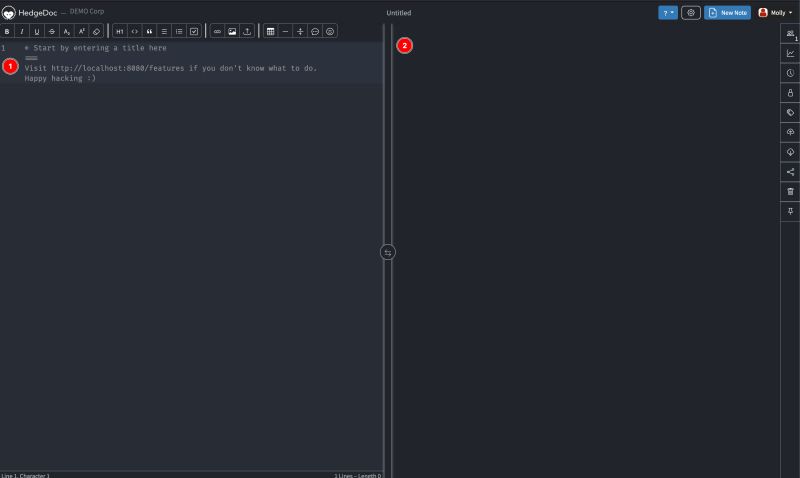Click the split view swap button
This screenshot has height=478, width=800.
tap(388, 252)
